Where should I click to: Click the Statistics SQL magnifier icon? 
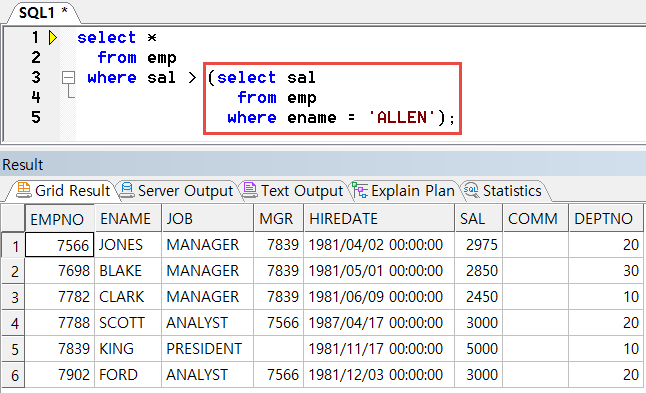(x=471, y=190)
